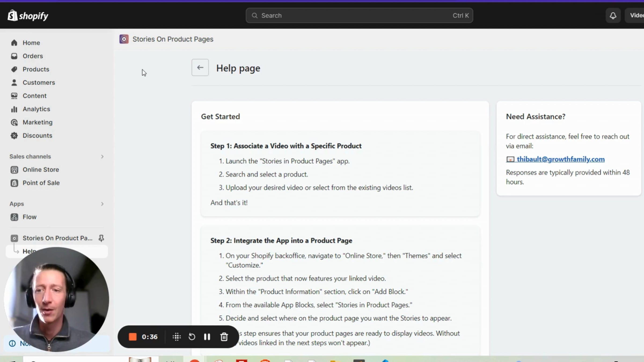Viewport: 644px width, 362px height.
Task: Click the Search input field
Action: [359, 16]
